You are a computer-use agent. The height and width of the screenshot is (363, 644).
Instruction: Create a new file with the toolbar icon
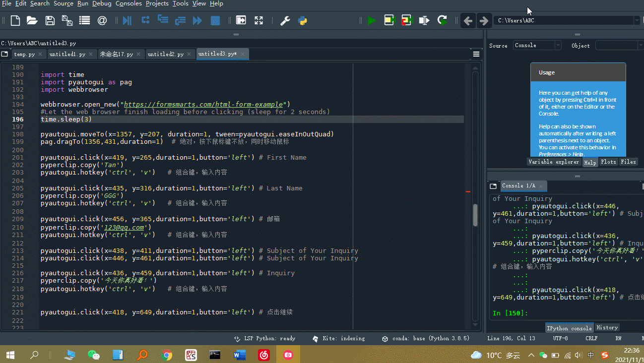(x=15, y=20)
